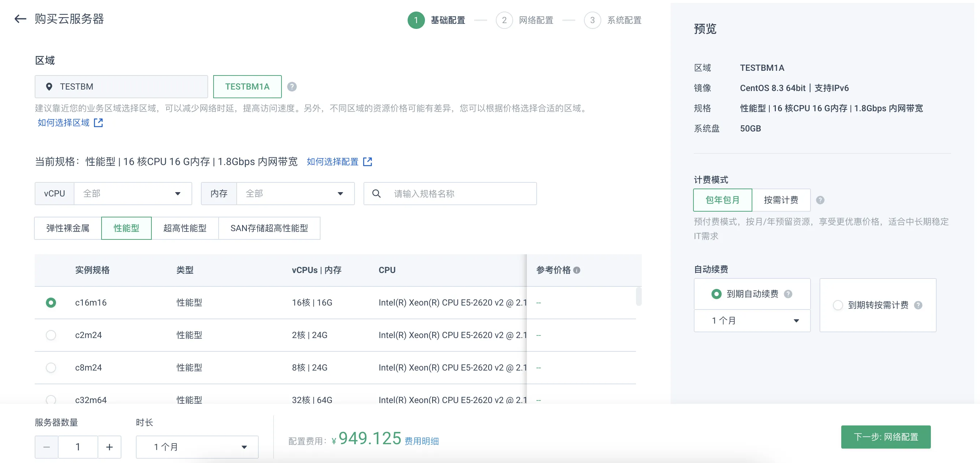Switch to 弹性裸金属 tab

(68, 228)
